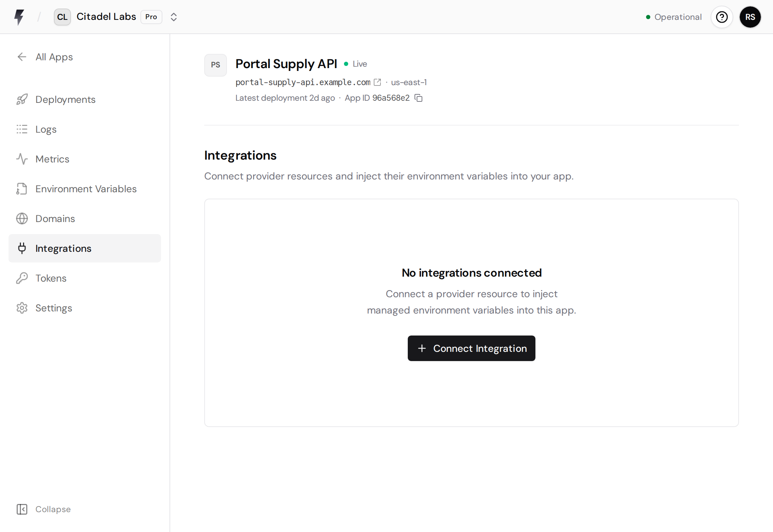The height and width of the screenshot is (532, 773).
Task: Open the RS user avatar menu
Action: [x=750, y=17]
